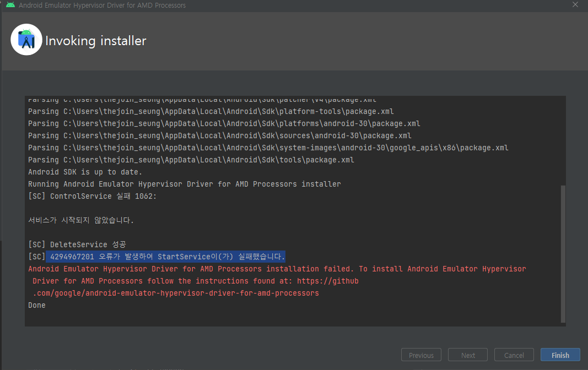Click the red 'installation failed' message line
Image resolution: width=588 pixels, height=370 pixels.
(x=277, y=269)
